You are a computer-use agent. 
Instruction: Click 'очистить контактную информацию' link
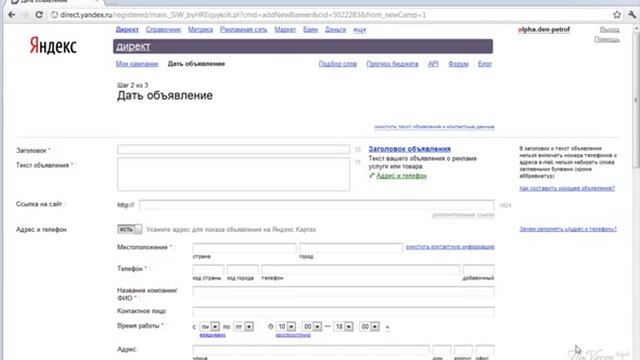450,247
